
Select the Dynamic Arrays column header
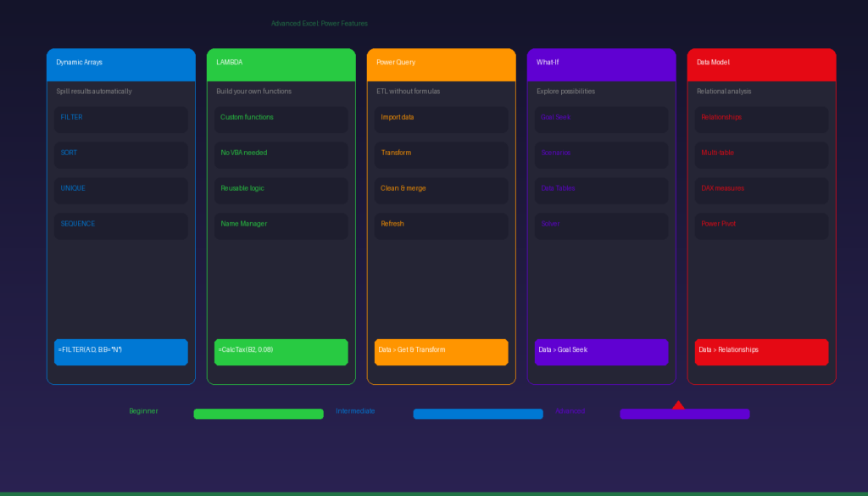click(x=121, y=64)
